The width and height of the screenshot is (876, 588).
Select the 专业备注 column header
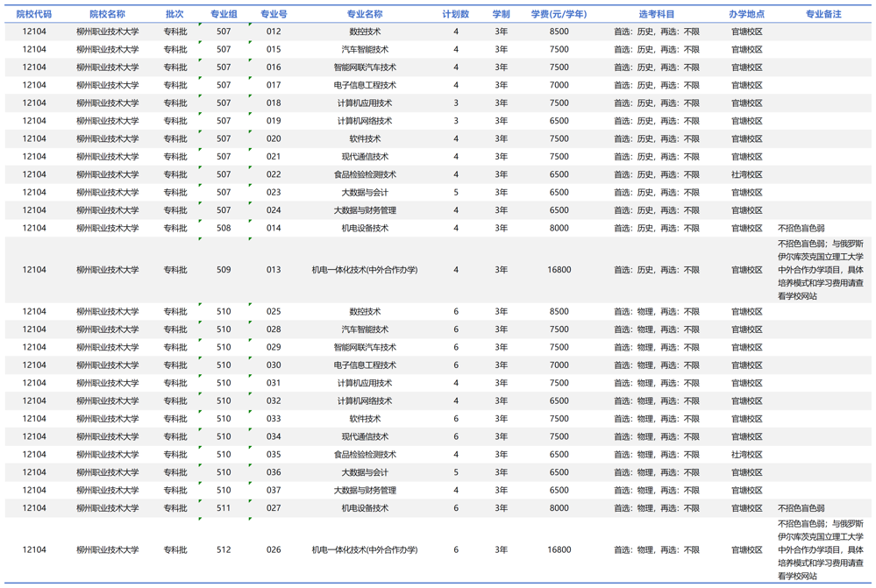coord(823,14)
